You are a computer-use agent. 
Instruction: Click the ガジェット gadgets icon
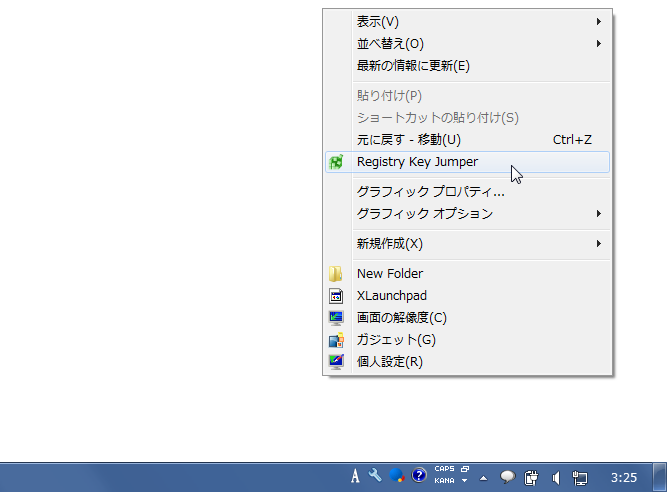coord(336,340)
